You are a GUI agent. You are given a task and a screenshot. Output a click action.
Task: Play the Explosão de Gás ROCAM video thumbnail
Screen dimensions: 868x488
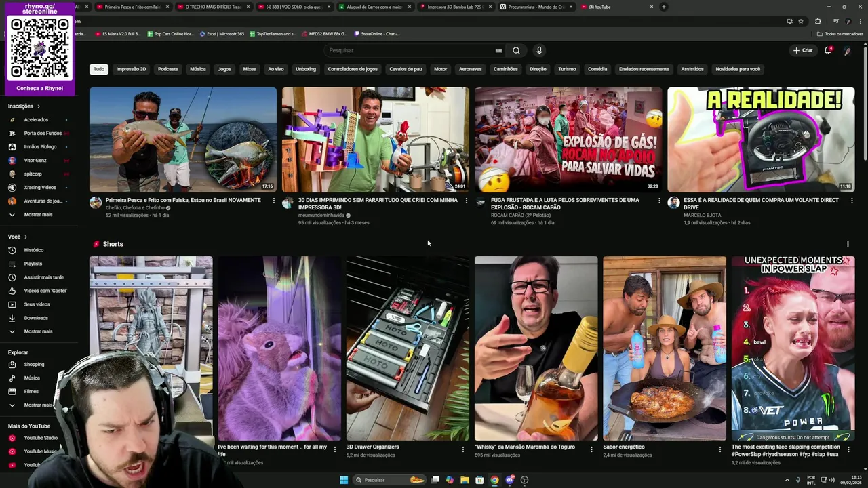(568, 140)
